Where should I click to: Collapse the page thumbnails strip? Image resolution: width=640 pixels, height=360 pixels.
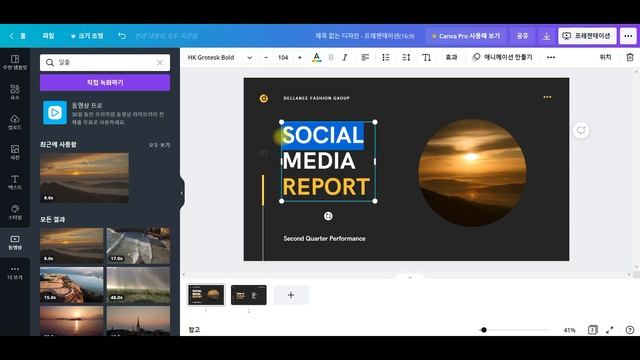click(x=410, y=277)
